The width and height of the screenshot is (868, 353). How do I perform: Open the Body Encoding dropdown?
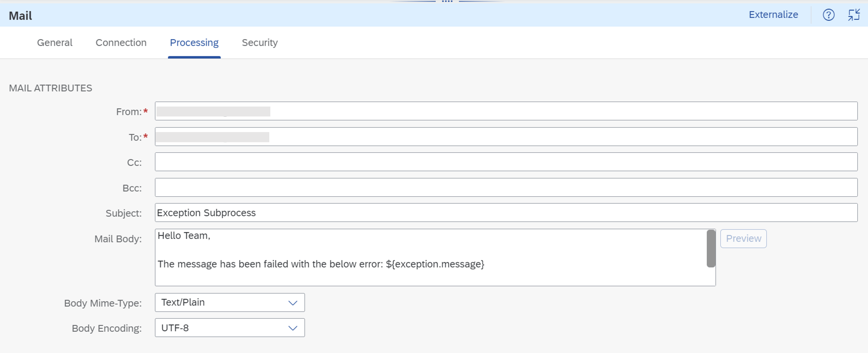pyautogui.click(x=229, y=327)
